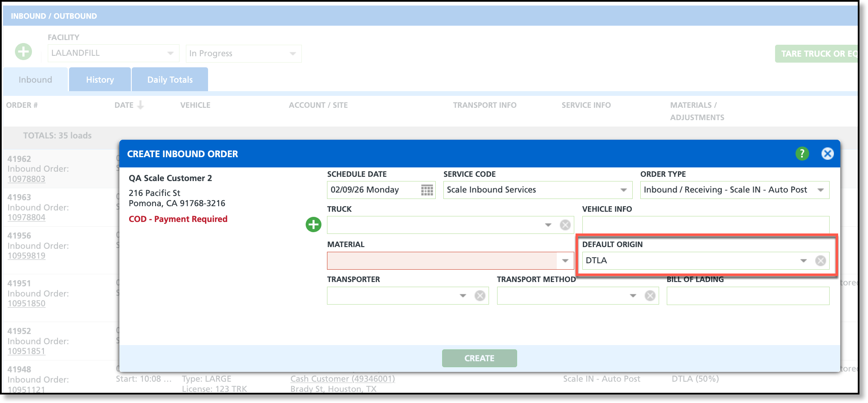Click the Materials / Adjustments column header
This screenshot has height=403, width=868.
tap(697, 111)
